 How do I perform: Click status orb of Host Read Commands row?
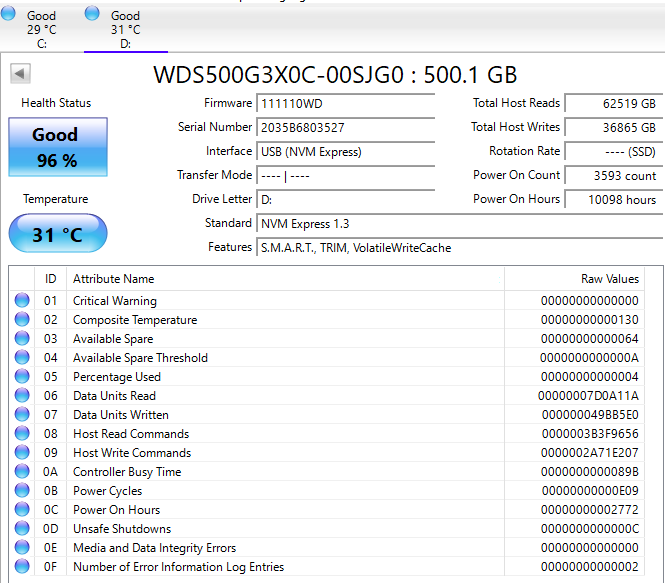tap(22, 433)
